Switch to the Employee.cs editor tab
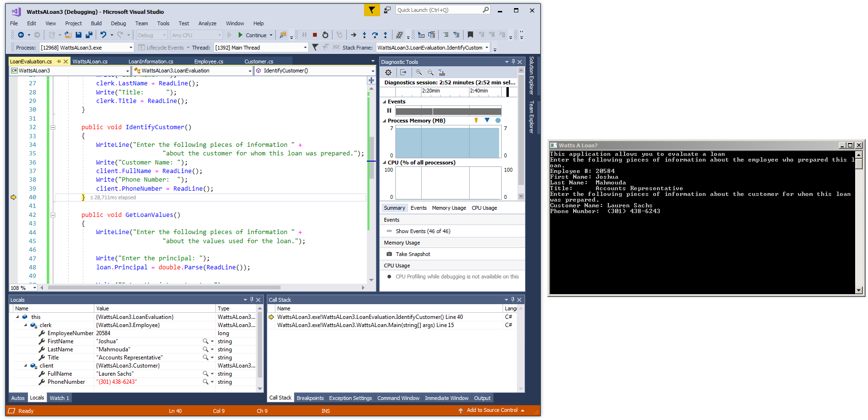The width and height of the screenshot is (868, 420). point(209,61)
